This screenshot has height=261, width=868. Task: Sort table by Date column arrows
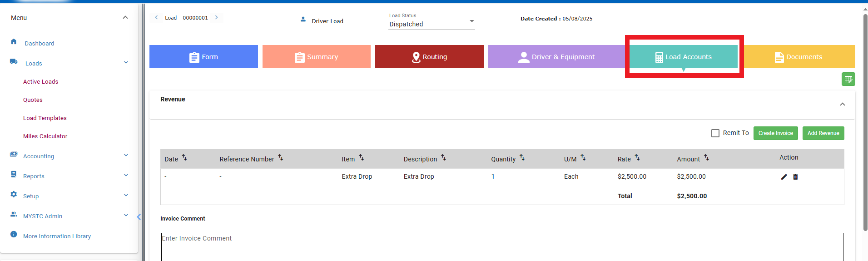[x=184, y=158]
